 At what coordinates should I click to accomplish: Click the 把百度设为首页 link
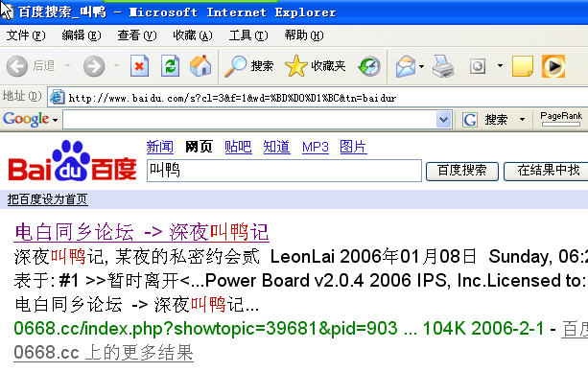click(47, 199)
